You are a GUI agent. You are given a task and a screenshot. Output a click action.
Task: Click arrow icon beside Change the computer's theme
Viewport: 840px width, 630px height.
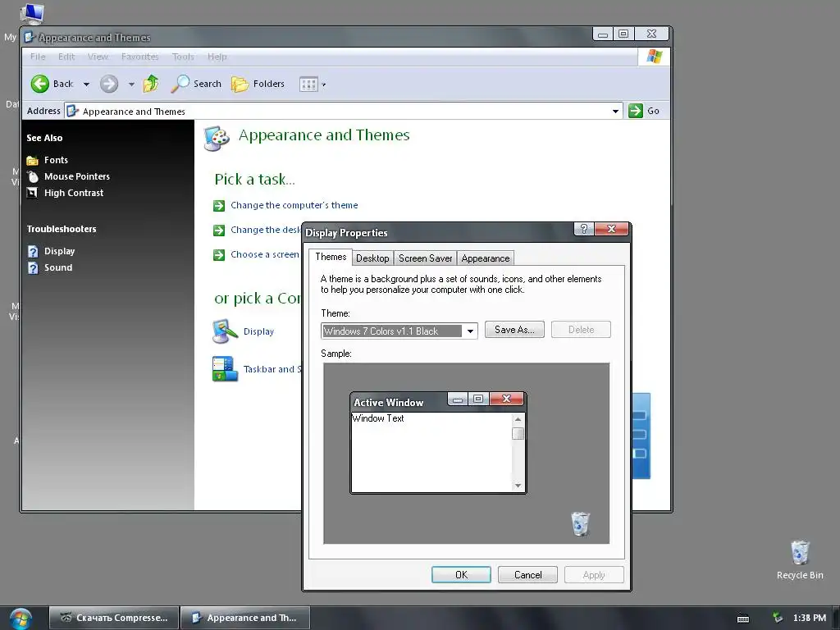[219, 206]
